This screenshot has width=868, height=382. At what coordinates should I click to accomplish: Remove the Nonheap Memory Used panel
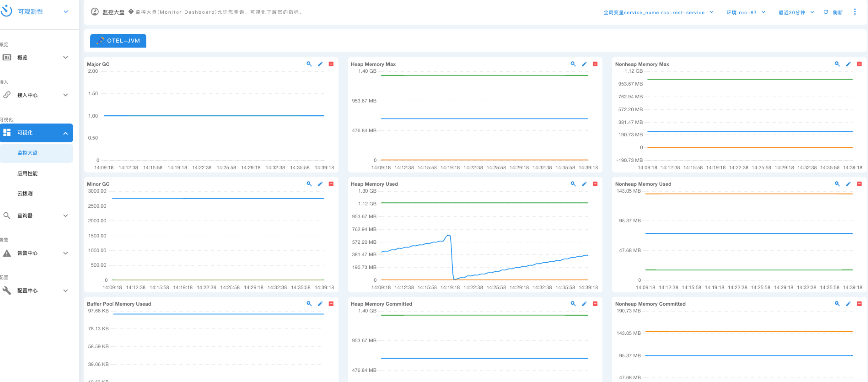860,184
